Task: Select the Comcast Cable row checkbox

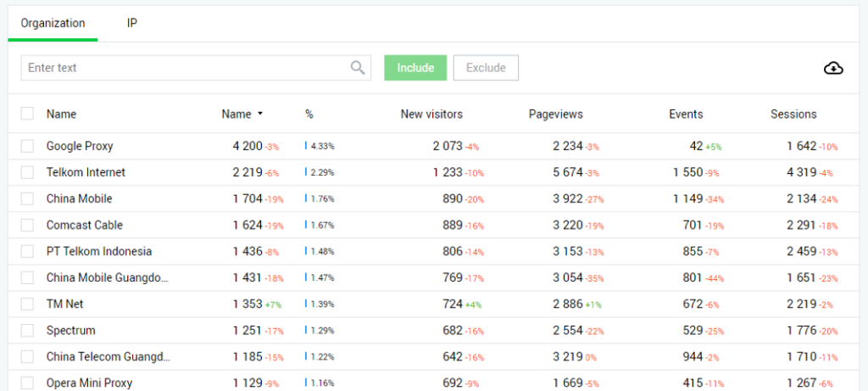Action: click(27, 225)
